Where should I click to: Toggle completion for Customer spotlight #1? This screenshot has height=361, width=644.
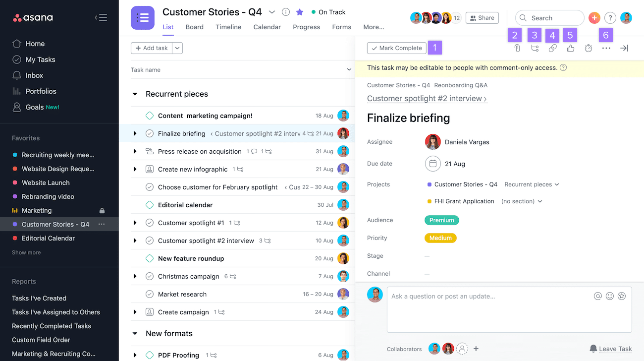(x=150, y=223)
